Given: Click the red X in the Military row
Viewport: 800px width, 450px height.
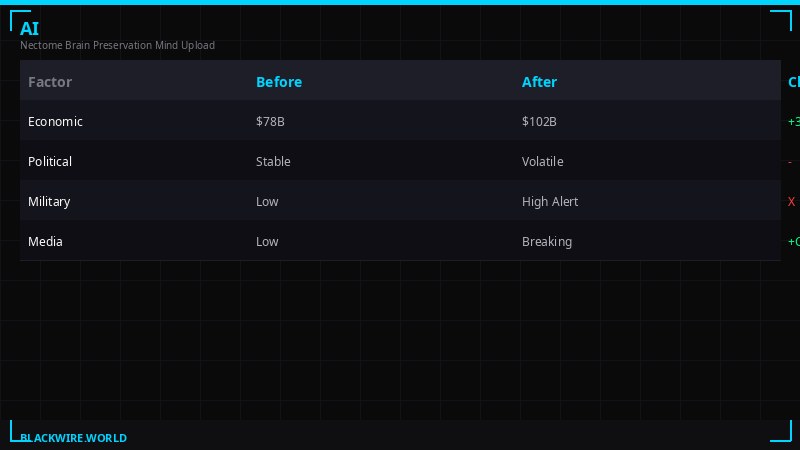Looking at the screenshot, I should 791,201.
